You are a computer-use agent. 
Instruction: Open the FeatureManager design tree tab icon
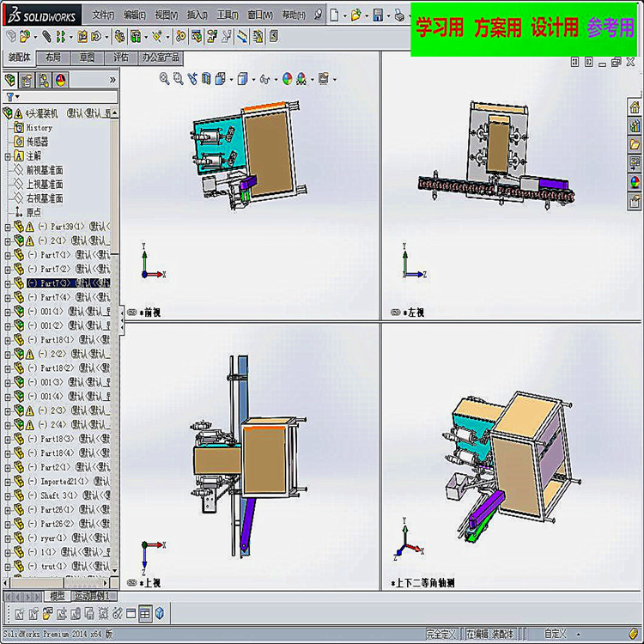click(x=10, y=80)
